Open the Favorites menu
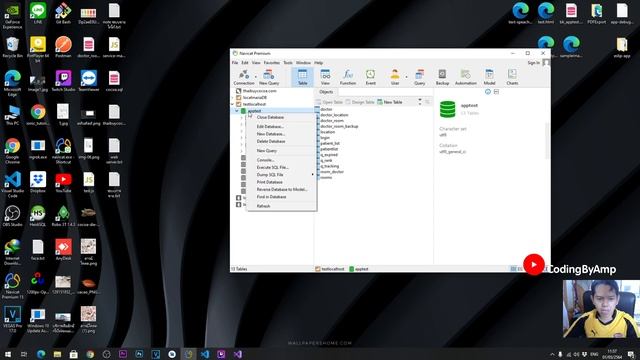This screenshot has height=360, width=640. 271,63
